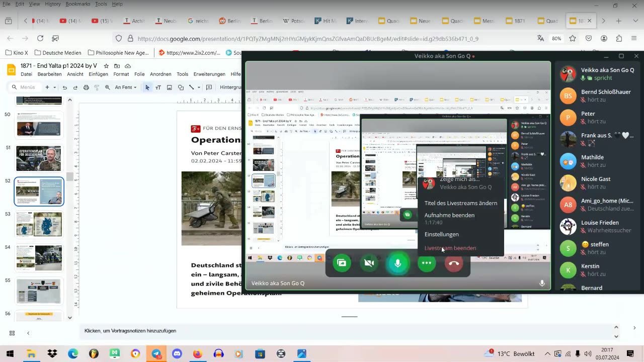Click the move to folder icon

117,66
